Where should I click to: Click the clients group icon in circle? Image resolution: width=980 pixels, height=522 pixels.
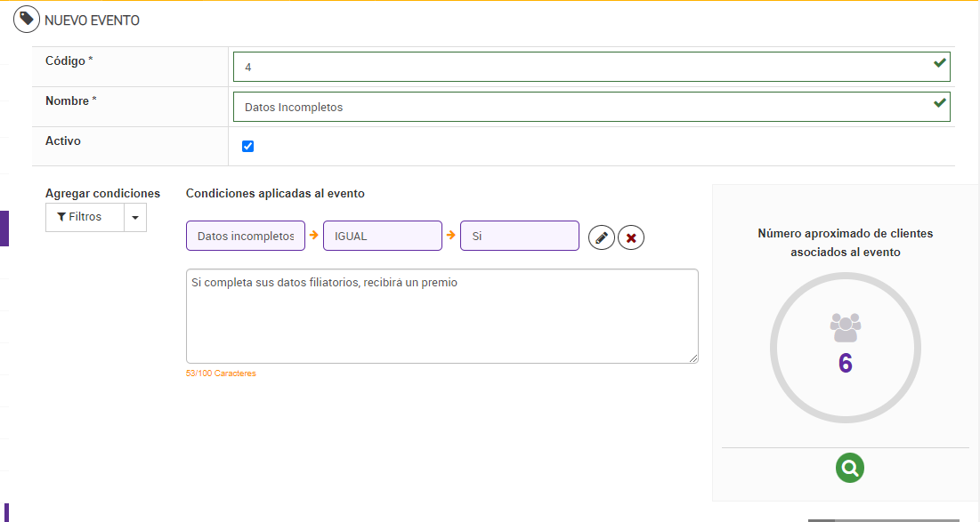[845, 327]
